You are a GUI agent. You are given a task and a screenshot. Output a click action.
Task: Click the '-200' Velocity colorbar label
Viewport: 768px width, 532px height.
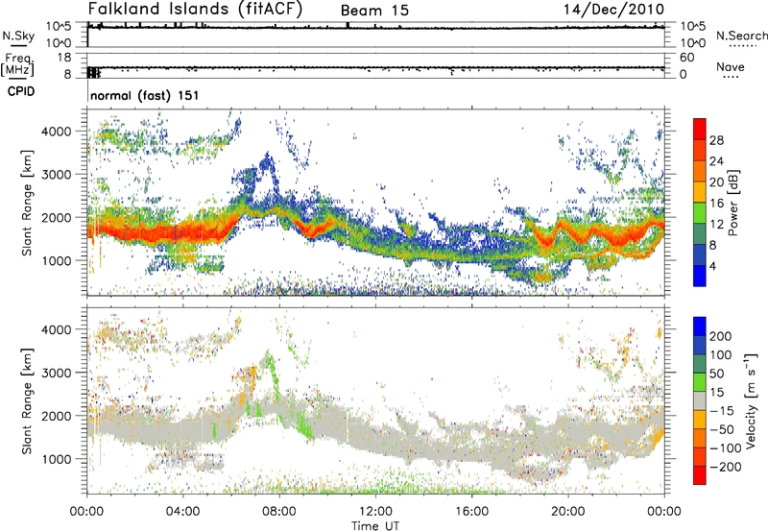(x=725, y=467)
